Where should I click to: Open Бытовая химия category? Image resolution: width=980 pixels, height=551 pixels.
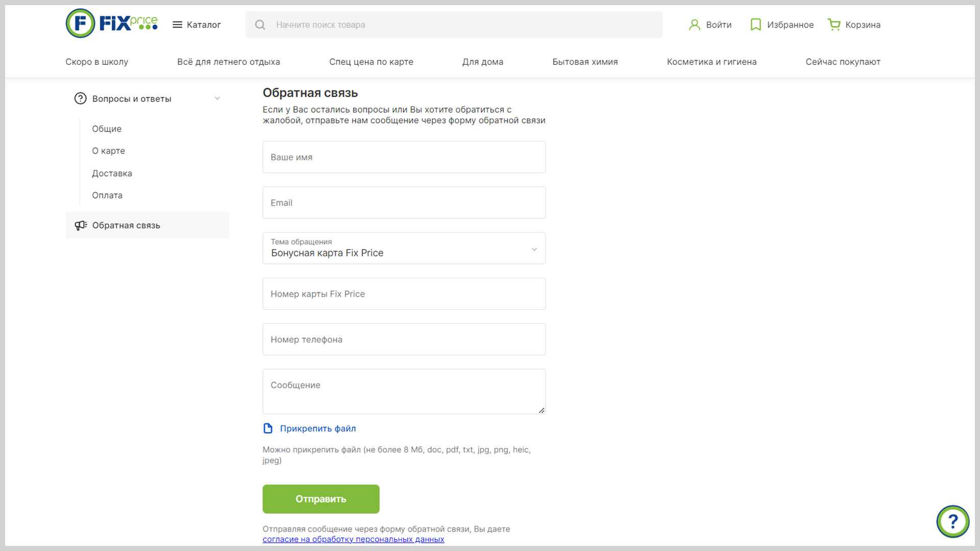(585, 62)
